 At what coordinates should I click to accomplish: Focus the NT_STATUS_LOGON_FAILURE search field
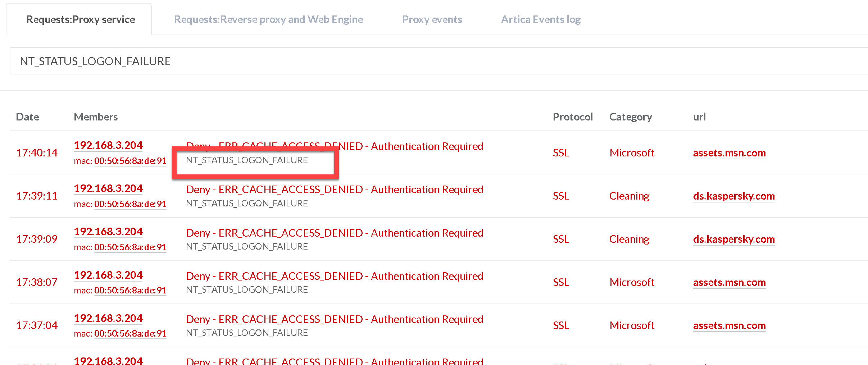coord(432,61)
